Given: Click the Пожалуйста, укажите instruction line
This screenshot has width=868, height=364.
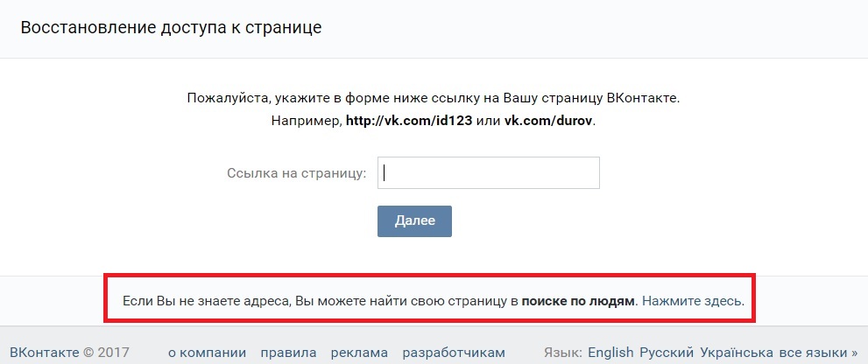Looking at the screenshot, I should pos(433,98).
